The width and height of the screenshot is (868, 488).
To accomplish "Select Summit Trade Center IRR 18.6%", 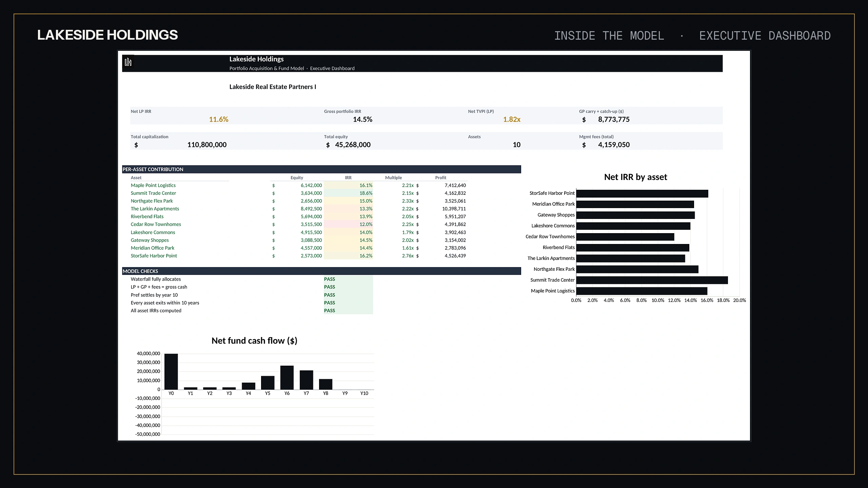I will click(x=366, y=193).
